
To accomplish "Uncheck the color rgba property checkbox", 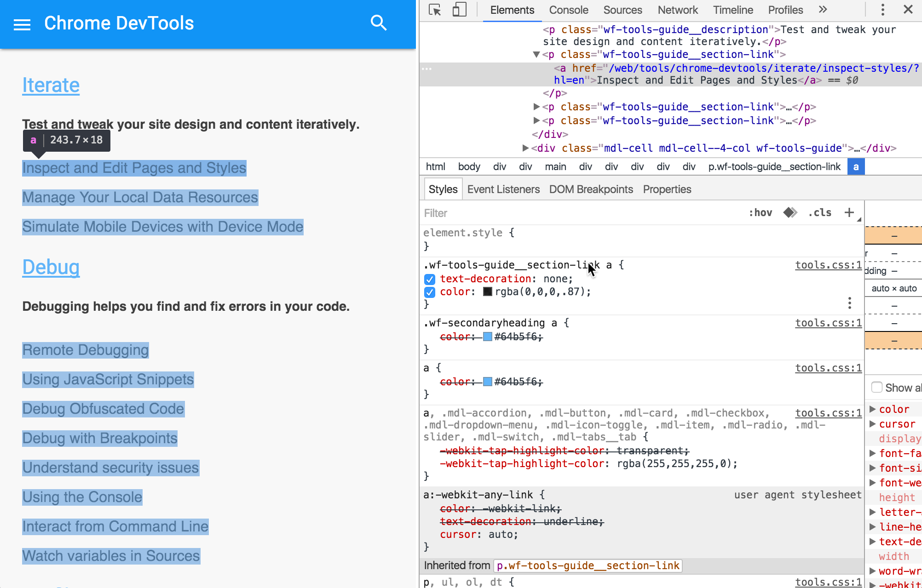I will coord(430,292).
